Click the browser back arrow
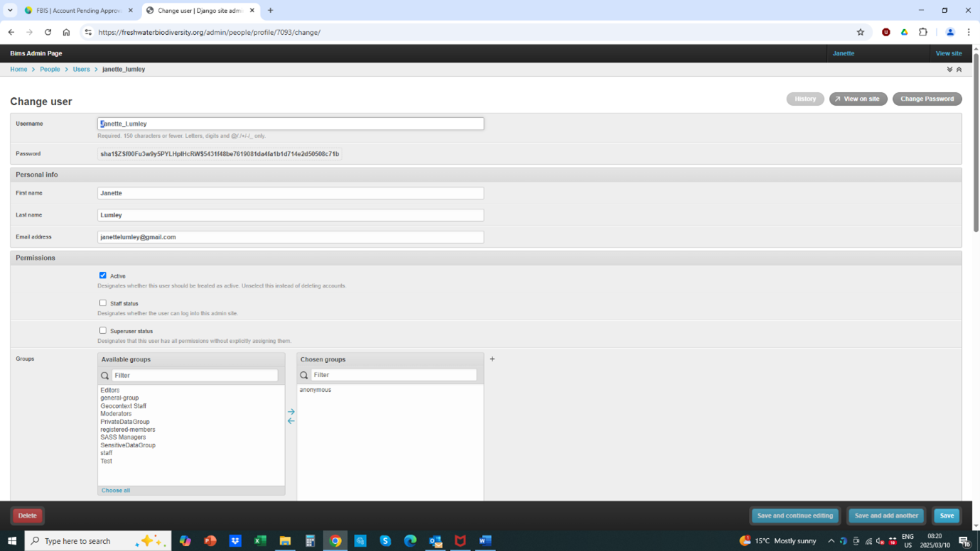Image resolution: width=980 pixels, height=551 pixels. point(11,32)
